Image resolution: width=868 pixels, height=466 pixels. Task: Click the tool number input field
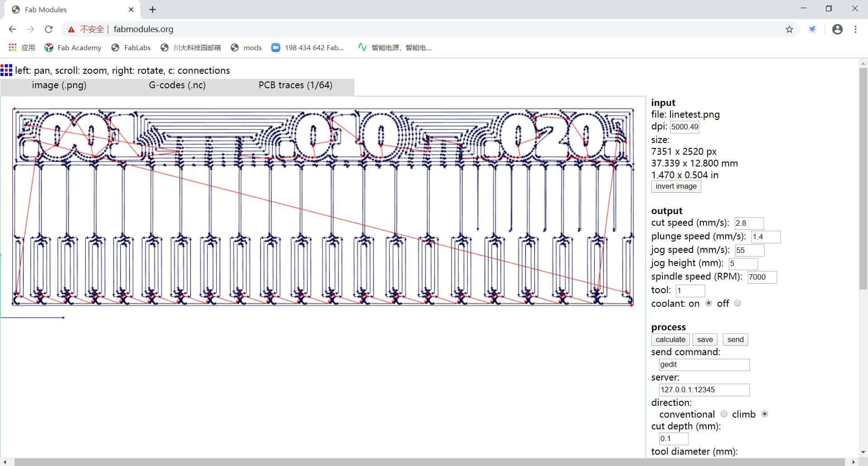pos(690,291)
